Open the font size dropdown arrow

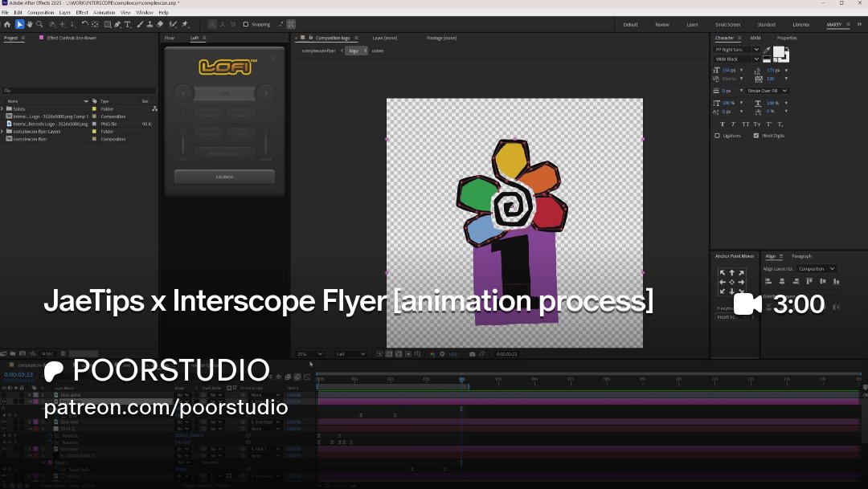point(742,70)
